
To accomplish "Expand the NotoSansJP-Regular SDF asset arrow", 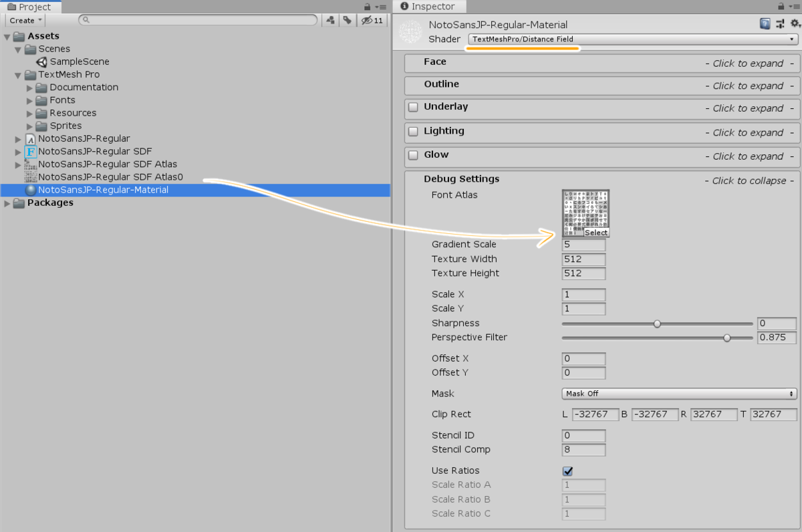I will tap(18, 152).
